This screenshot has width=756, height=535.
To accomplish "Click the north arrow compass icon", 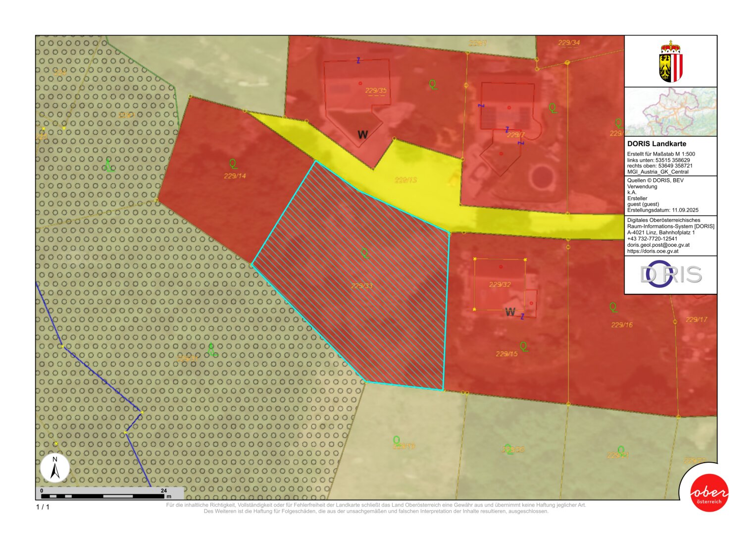I will (x=55, y=468).
